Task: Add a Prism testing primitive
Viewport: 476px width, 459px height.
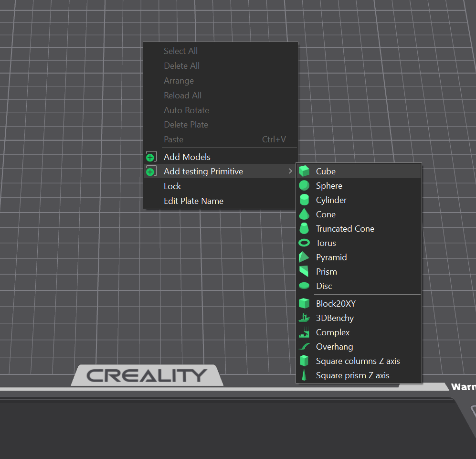Action: [326, 272]
